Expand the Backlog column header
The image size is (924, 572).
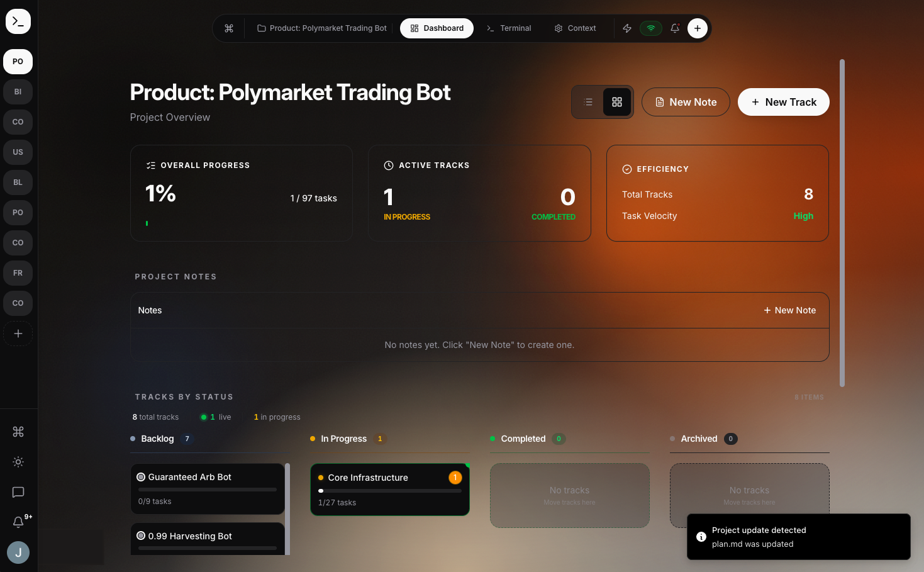pyautogui.click(x=157, y=439)
